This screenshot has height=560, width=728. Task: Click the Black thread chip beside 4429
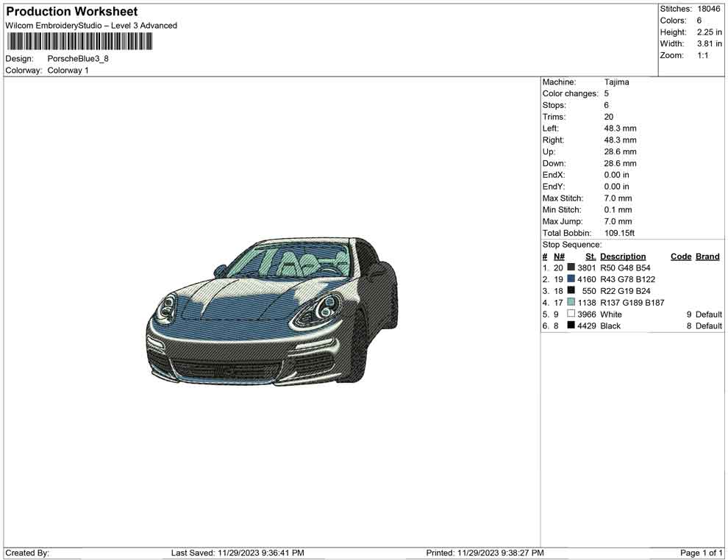(x=571, y=326)
